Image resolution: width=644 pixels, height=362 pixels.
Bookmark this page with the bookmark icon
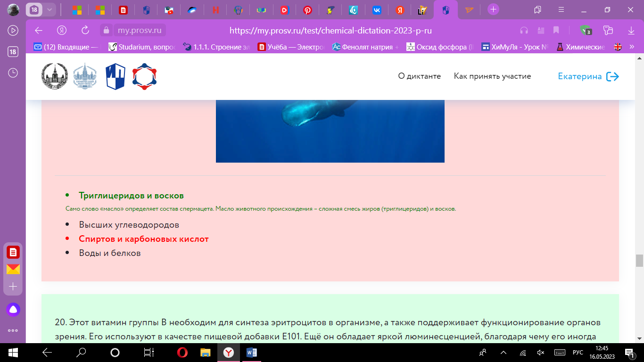pyautogui.click(x=556, y=30)
